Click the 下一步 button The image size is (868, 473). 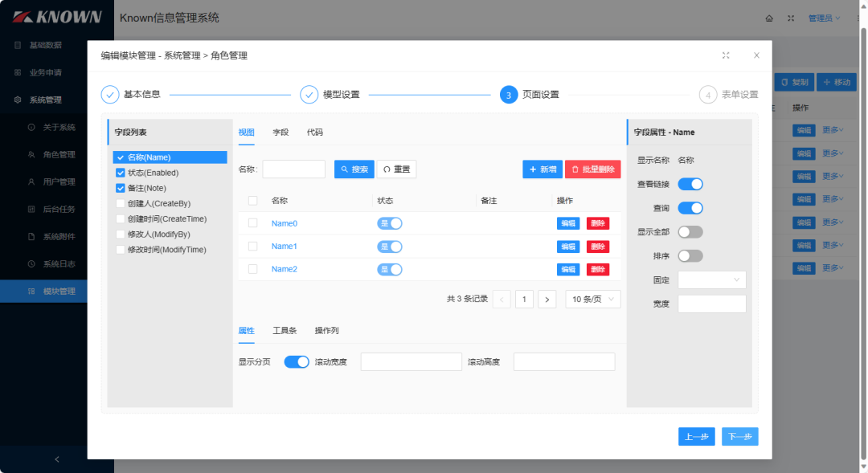click(x=739, y=437)
